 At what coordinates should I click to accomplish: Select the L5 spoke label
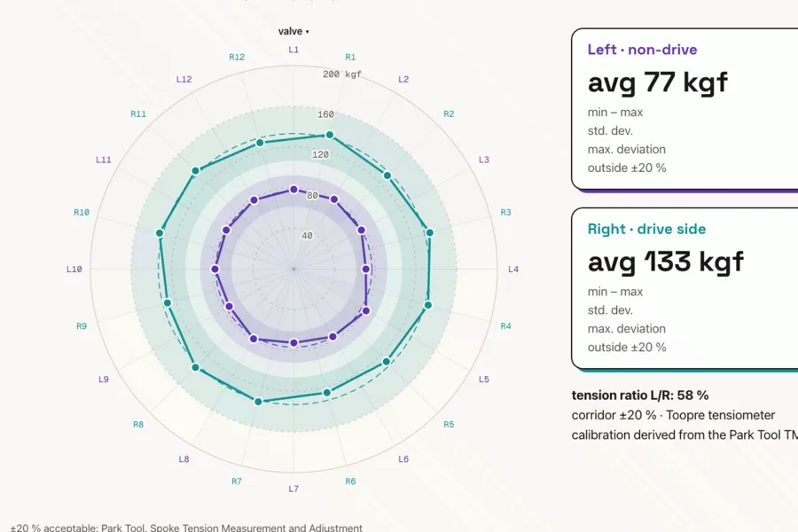(x=484, y=379)
